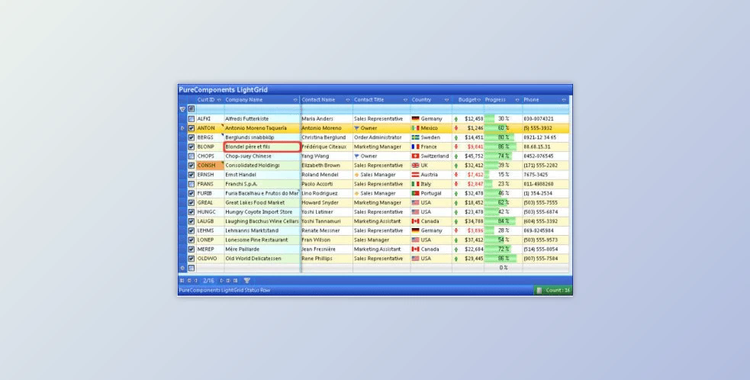Click green up arrow beside $12,458 budget
Image resolution: width=750 pixels, height=380 pixels.
(x=456, y=119)
